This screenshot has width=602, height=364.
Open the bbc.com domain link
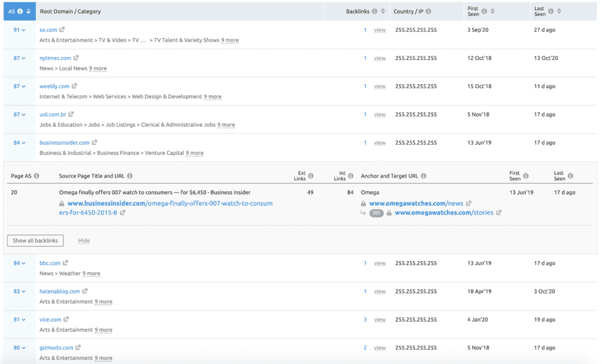point(50,263)
